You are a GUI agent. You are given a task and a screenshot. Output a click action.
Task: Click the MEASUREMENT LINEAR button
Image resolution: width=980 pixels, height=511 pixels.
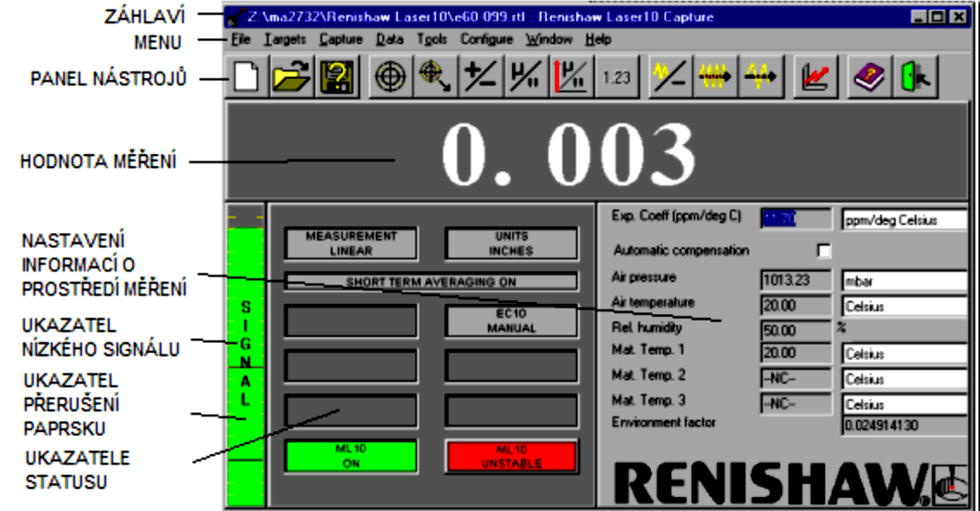pyautogui.click(x=351, y=243)
